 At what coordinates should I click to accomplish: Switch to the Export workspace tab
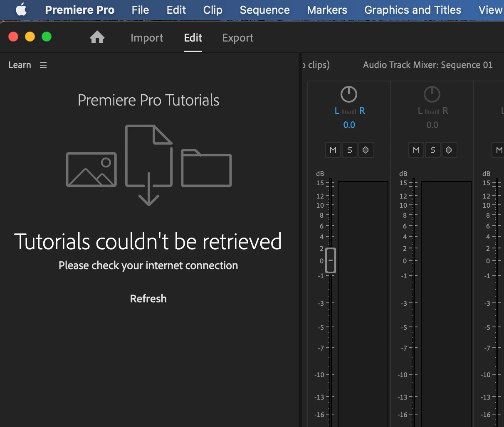click(238, 38)
